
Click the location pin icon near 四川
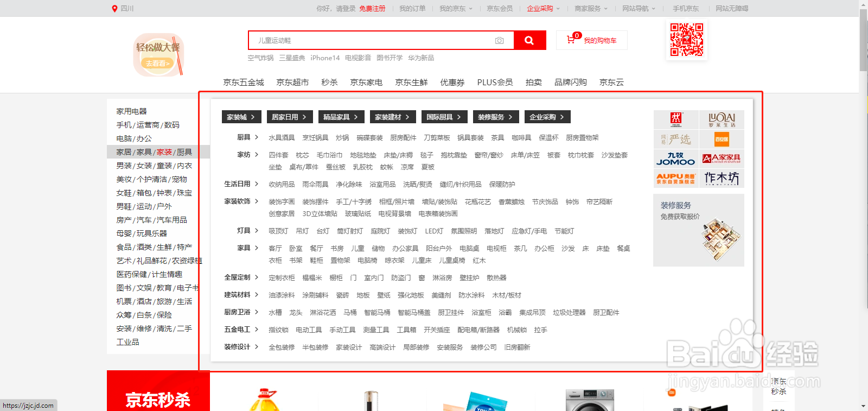click(x=114, y=9)
